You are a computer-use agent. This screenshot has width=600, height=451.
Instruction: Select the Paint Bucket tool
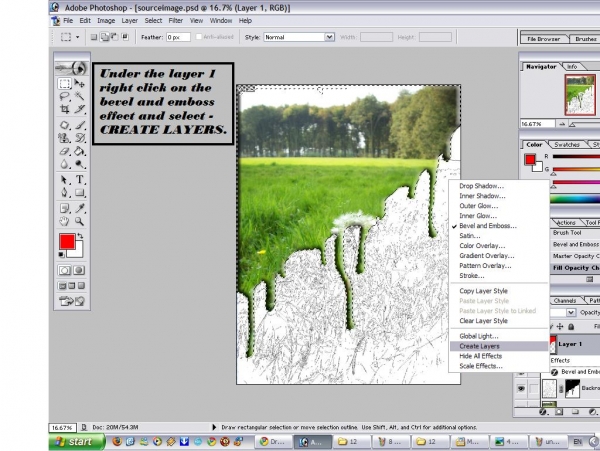(79, 151)
